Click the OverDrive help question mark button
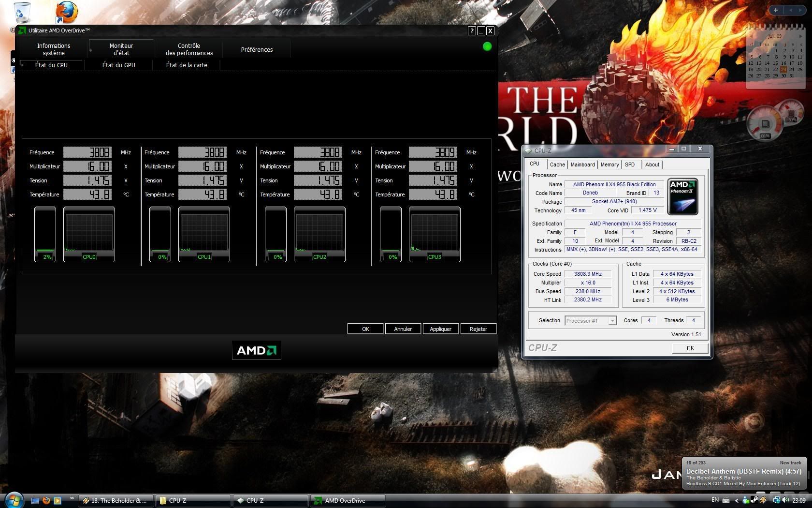 tap(472, 31)
